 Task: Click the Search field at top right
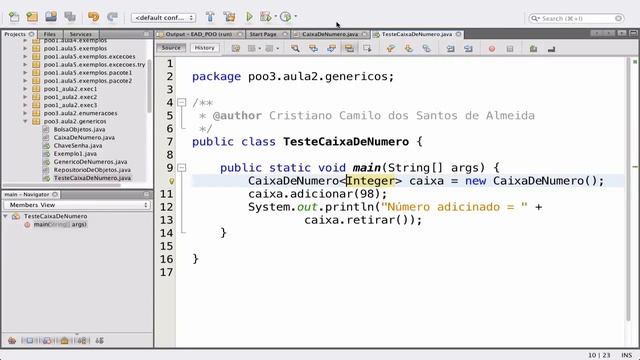pyautogui.click(x=576, y=18)
